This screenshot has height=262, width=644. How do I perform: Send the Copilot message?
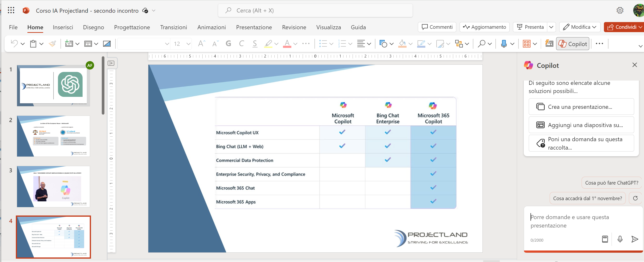(634, 239)
